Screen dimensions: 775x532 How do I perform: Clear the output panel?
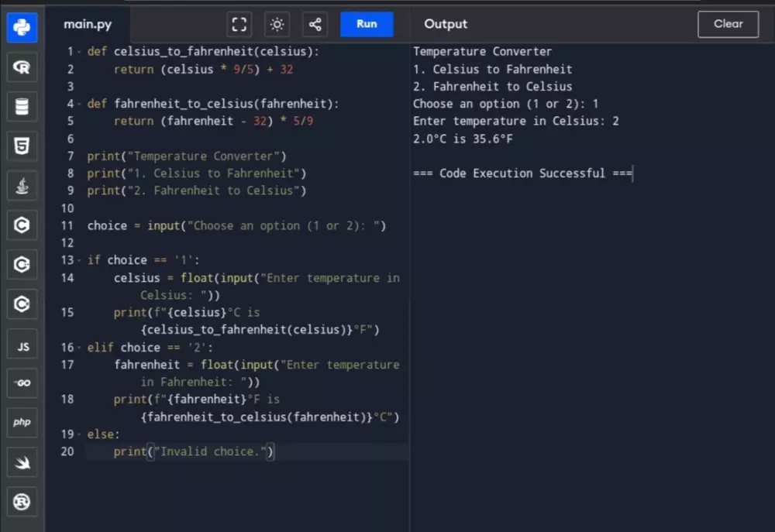(728, 24)
